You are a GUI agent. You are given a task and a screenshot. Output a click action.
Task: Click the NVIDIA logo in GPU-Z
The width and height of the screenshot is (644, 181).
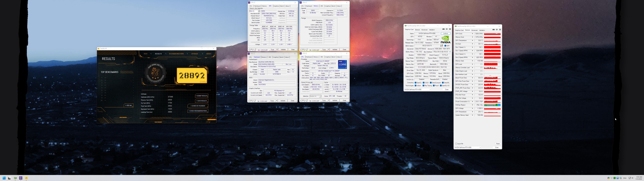tap(445, 39)
